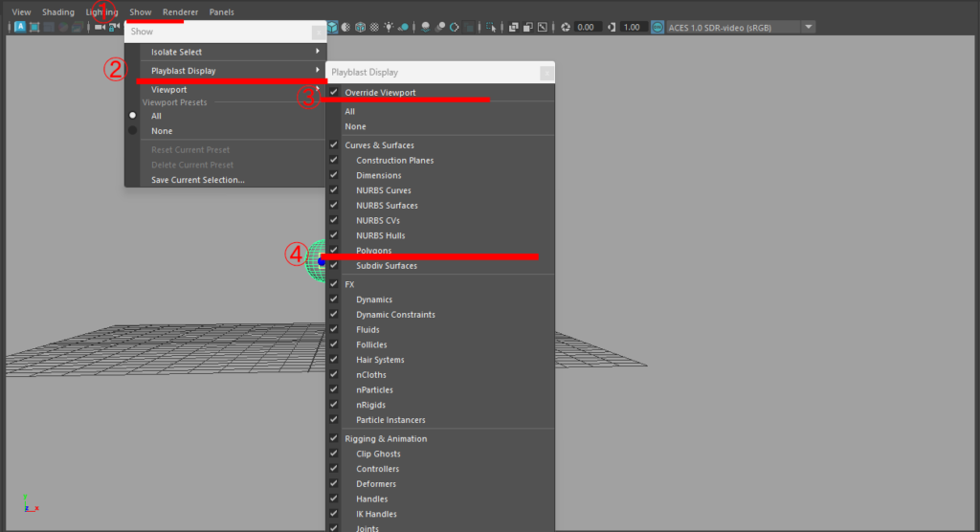
Task: Click the camera icon in panel toolbar
Action: point(100,27)
